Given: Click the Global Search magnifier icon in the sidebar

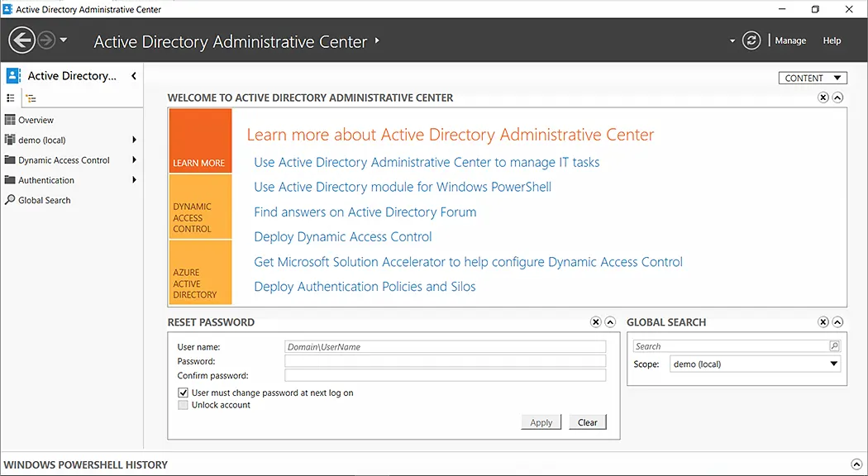Looking at the screenshot, I should [x=10, y=200].
